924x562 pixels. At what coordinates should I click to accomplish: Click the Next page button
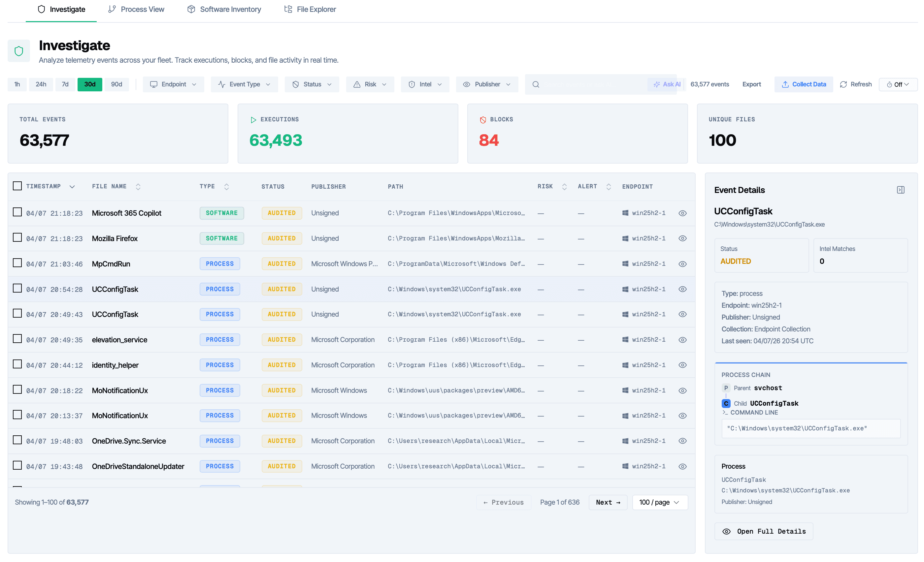click(608, 502)
